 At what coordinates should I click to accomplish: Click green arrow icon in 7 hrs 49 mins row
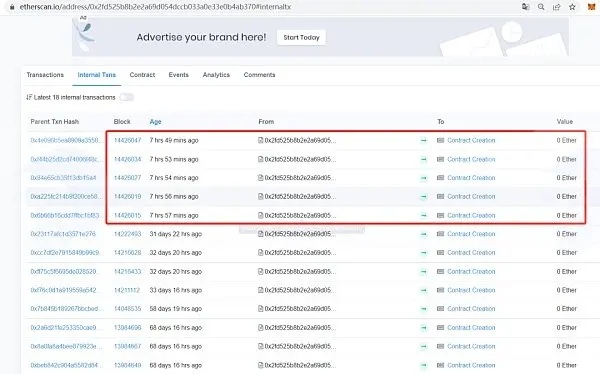pos(424,140)
